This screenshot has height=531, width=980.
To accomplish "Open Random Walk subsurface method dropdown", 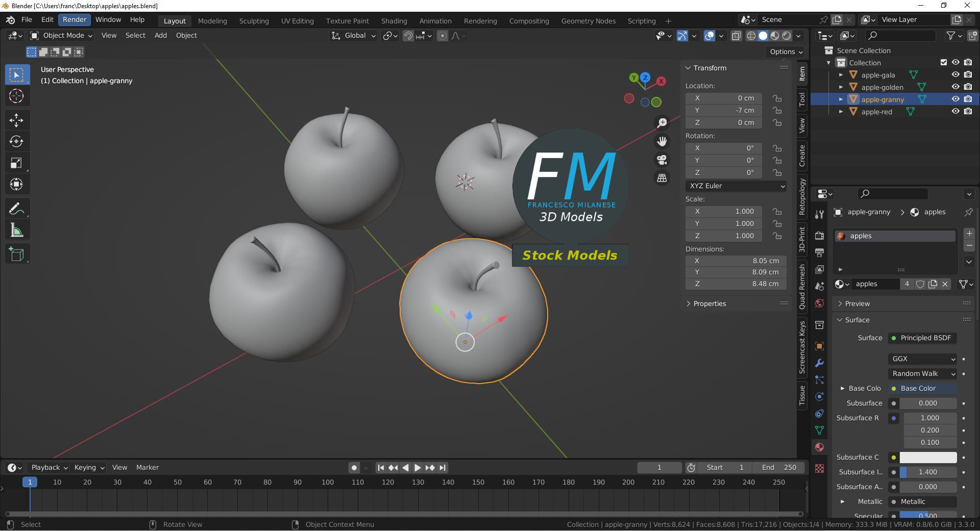I will [x=923, y=373].
